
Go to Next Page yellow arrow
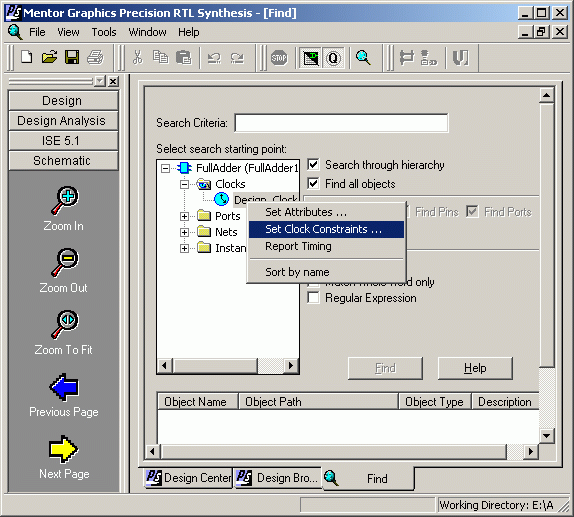pos(63,449)
